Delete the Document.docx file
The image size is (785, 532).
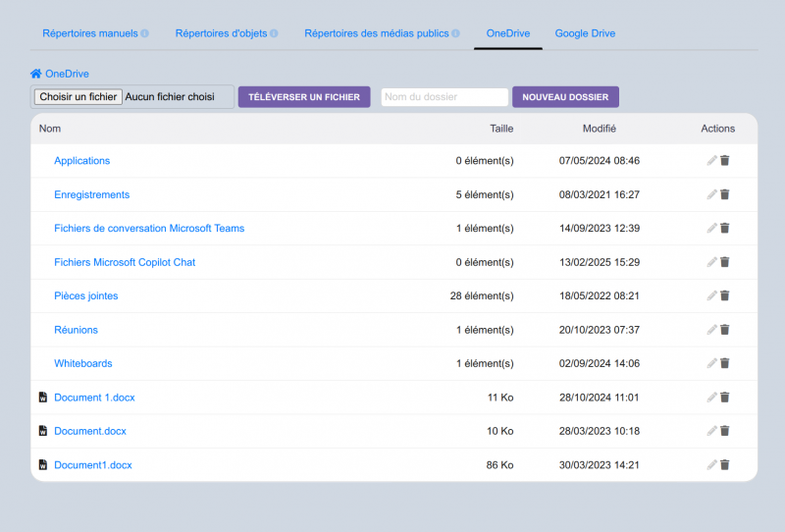(724, 431)
